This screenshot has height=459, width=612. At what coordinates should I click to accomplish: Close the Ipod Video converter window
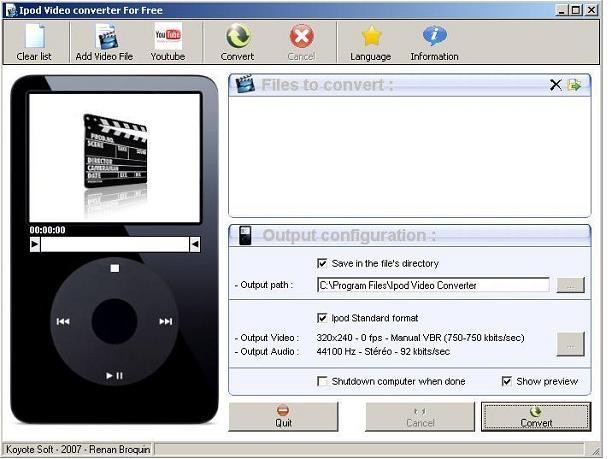coord(592,10)
